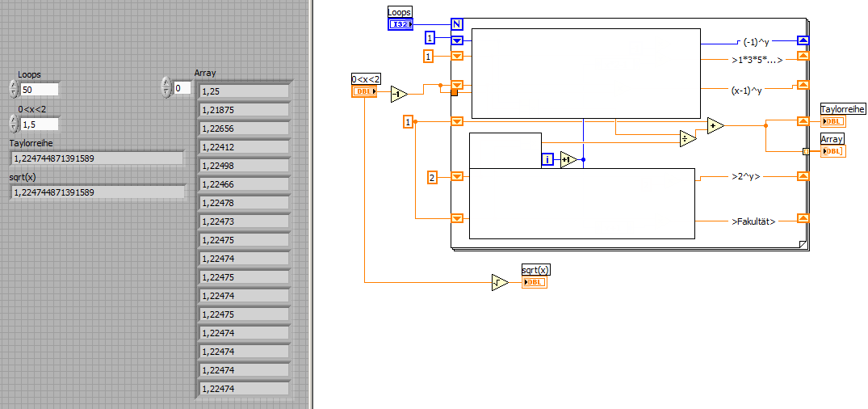Select the array index field showing 0

tap(182, 87)
